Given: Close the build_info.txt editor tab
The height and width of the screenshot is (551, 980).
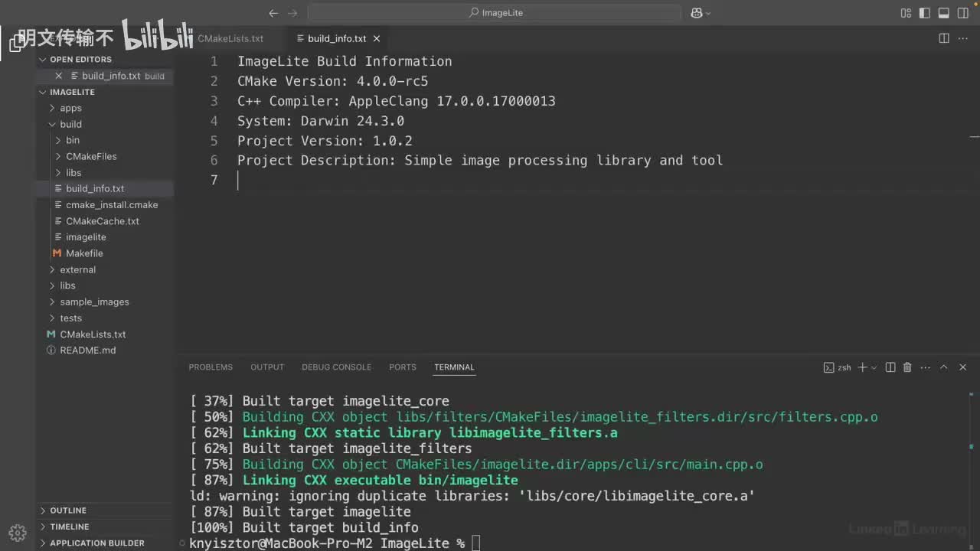Looking at the screenshot, I should [377, 38].
